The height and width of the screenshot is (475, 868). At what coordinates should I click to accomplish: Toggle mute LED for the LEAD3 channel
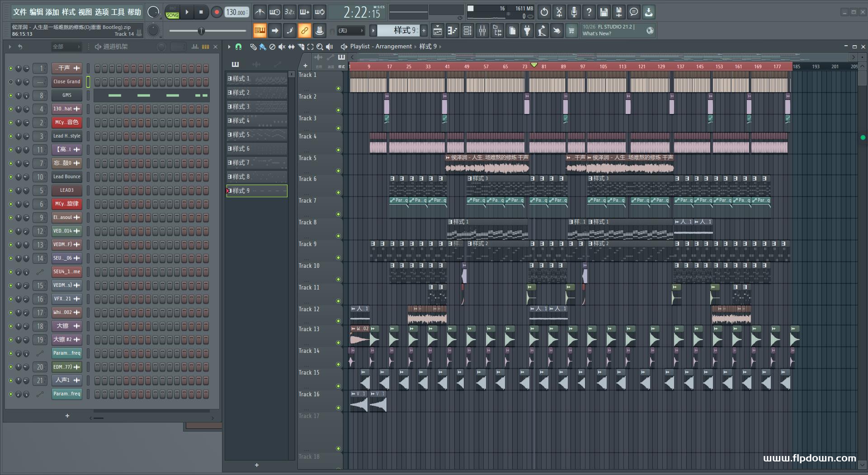pyautogui.click(x=10, y=190)
